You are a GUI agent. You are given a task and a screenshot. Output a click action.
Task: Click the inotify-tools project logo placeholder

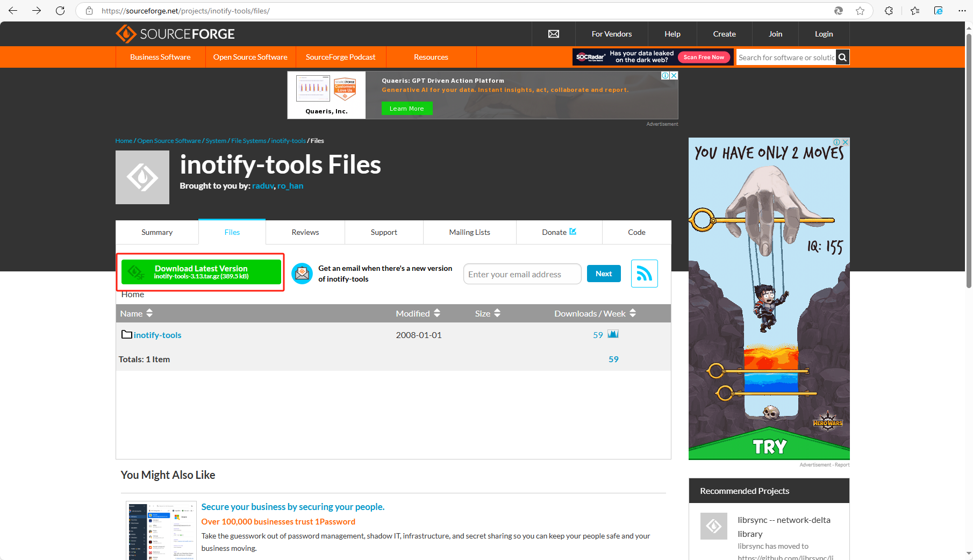pyautogui.click(x=142, y=177)
